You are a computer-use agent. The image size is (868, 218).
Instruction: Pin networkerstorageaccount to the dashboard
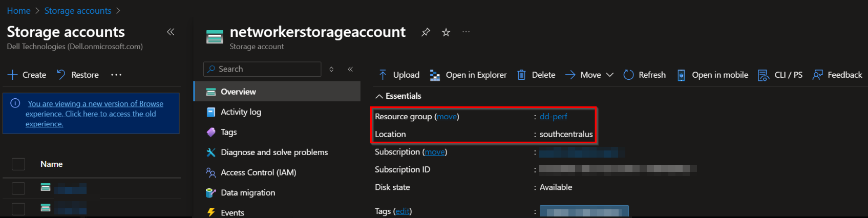click(x=426, y=32)
